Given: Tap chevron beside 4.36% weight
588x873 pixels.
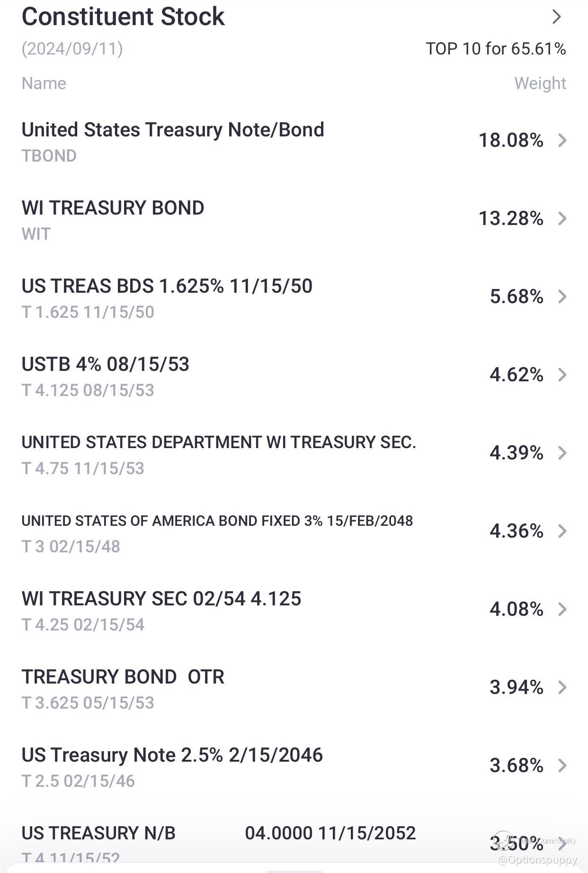Looking at the screenshot, I should coord(562,531).
